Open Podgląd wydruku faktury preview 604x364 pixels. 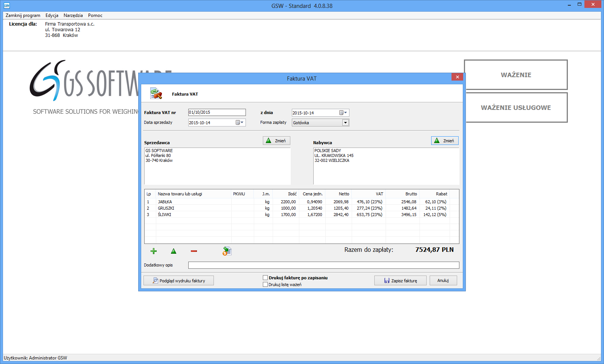(178, 280)
